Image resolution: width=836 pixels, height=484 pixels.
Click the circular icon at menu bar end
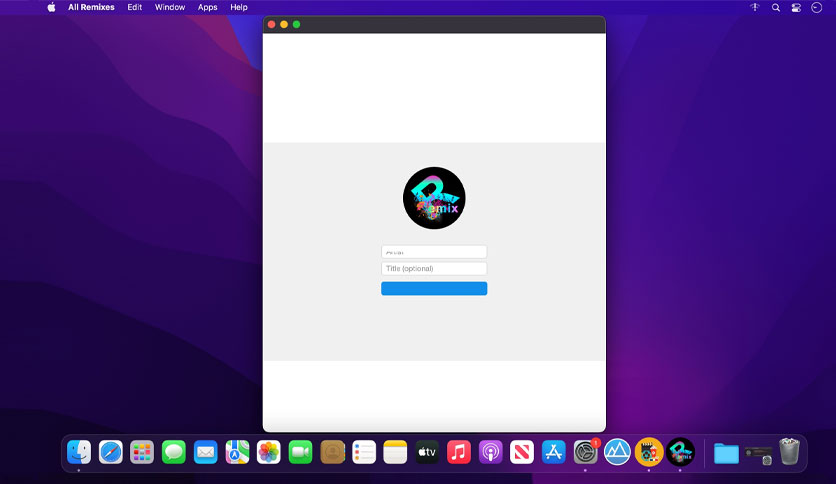(x=816, y=7)
